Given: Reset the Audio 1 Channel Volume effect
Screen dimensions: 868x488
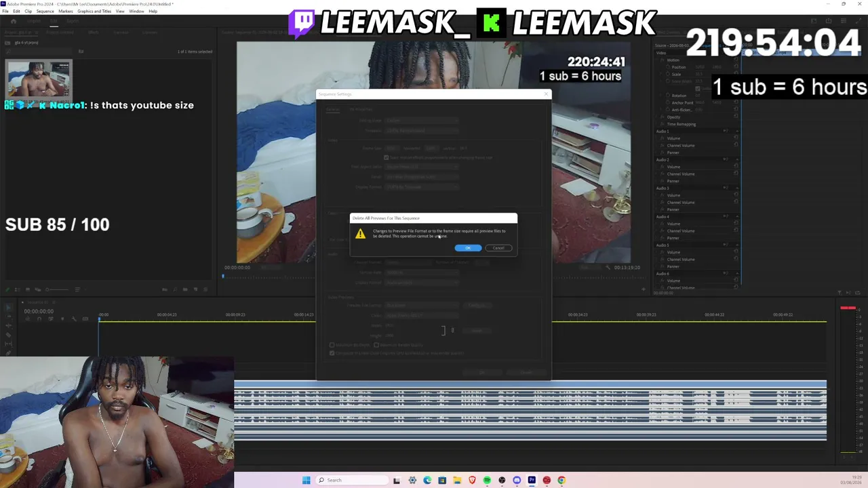Looking at the screenshot, I should [736, 145].
